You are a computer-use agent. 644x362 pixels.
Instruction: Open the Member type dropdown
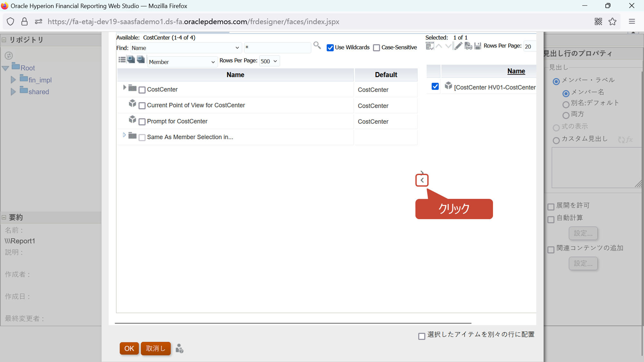click(x=182, y=62)
